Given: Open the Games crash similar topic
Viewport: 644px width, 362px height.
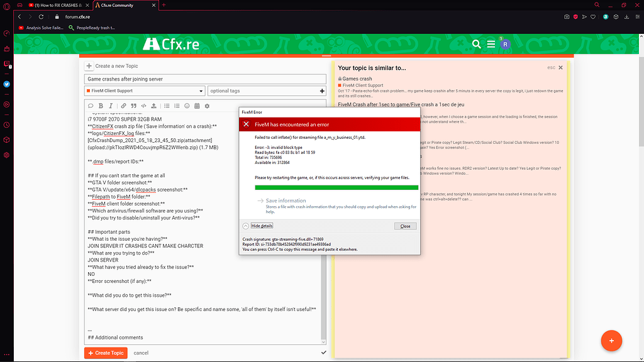Looking at the screenshot, I should point(357,79).
